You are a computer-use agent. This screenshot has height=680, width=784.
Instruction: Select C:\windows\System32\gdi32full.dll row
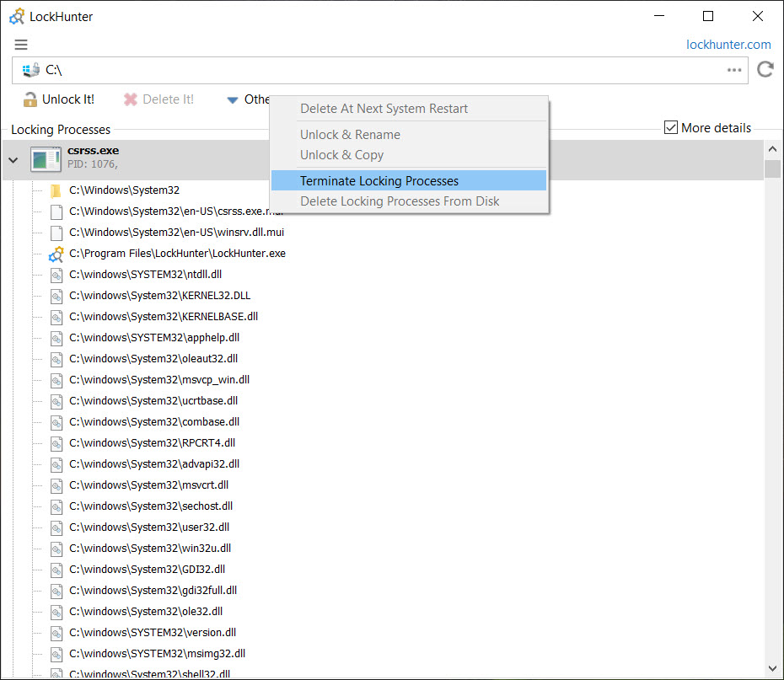click(x=153, y=591)
